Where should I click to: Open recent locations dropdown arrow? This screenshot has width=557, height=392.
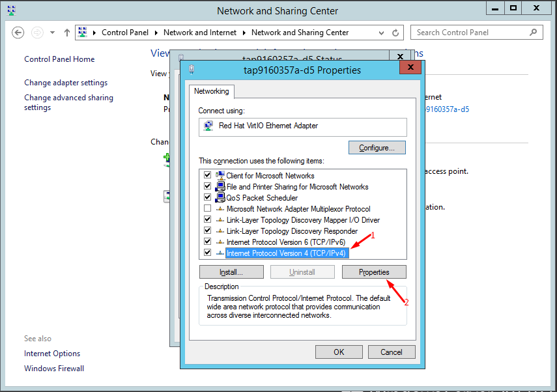52,33
